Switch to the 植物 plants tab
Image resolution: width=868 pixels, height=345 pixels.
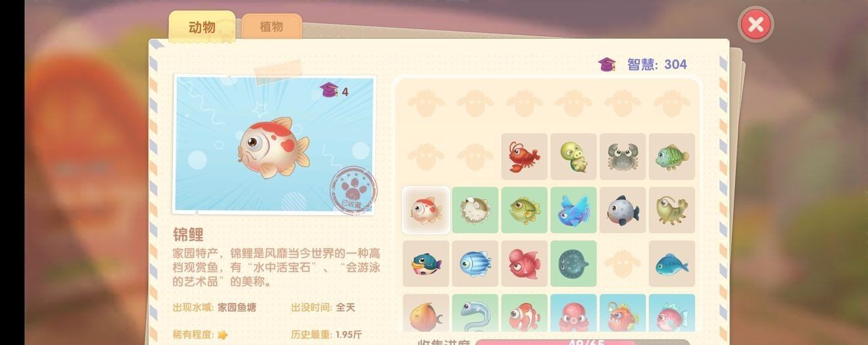(272, 27)
